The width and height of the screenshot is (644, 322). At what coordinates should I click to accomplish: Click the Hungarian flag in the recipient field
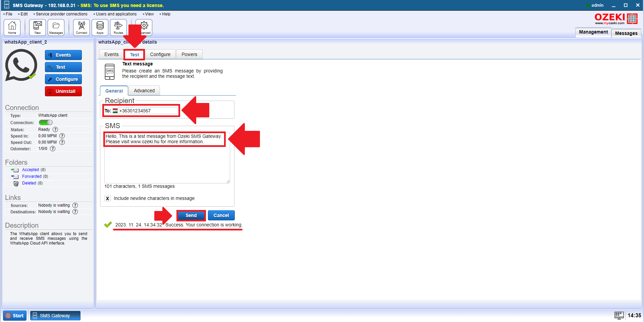(115, 111)
